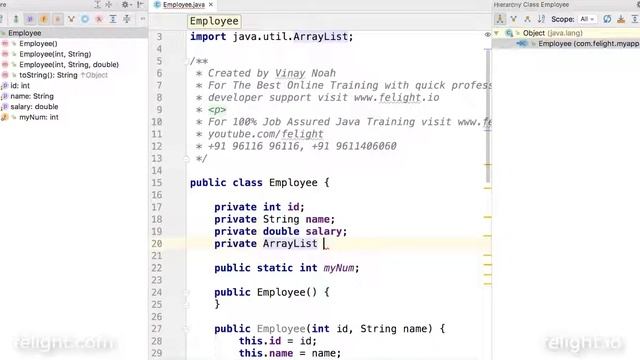This screenshot has width=640, height=360.
Task: Toggle Show Anonymous Classes blue circle icon
Action: [85, 19]
